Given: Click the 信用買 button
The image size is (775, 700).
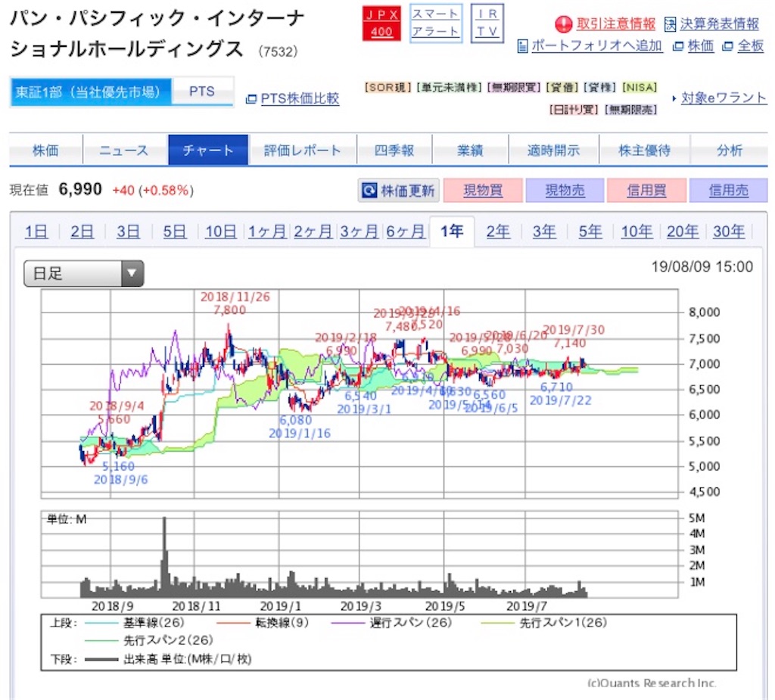Looking at the screenshot, I should coord(646,191).
